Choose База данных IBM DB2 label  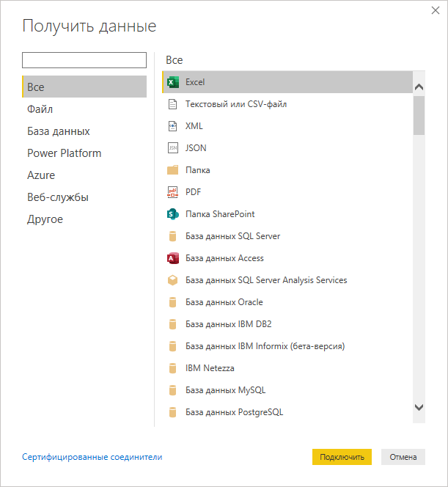click(x=229, y=324)
